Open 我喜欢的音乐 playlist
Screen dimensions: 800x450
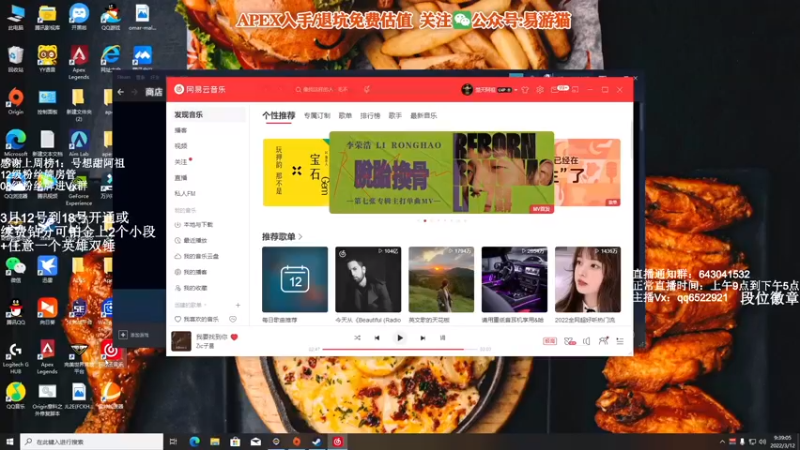pos(197,319)
